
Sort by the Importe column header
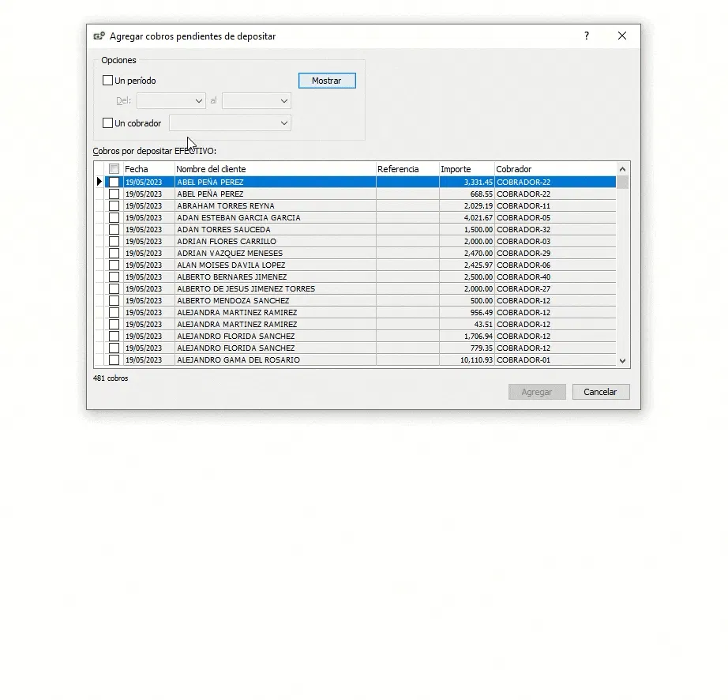(467, 169)
